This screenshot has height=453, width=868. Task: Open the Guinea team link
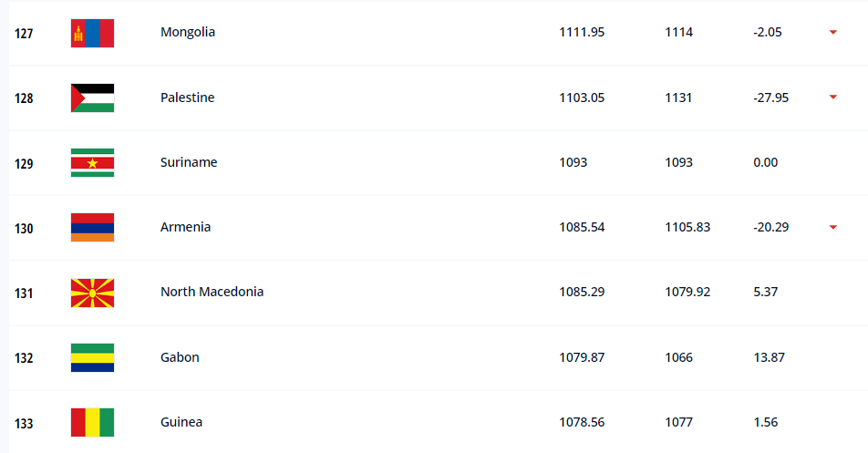coord(181,422)
